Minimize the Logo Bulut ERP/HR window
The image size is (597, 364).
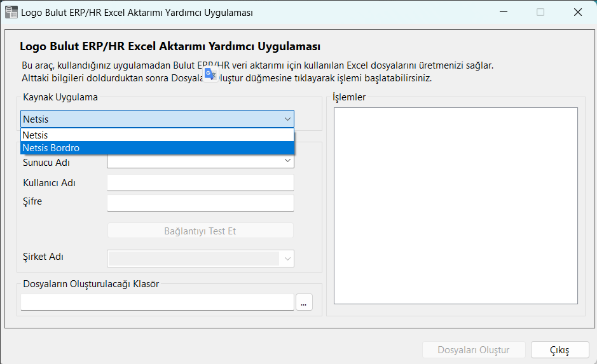(503, 12)
